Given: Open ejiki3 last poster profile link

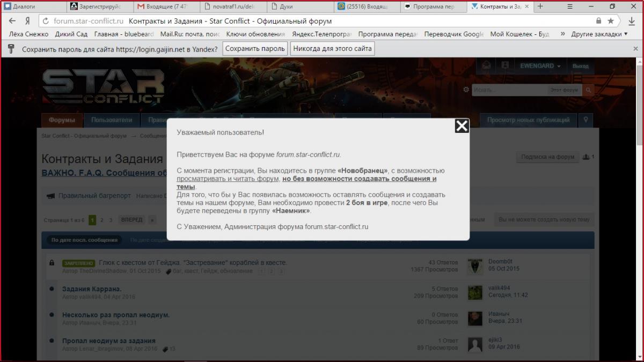Looking at the screenshot, I should point(494,340).
